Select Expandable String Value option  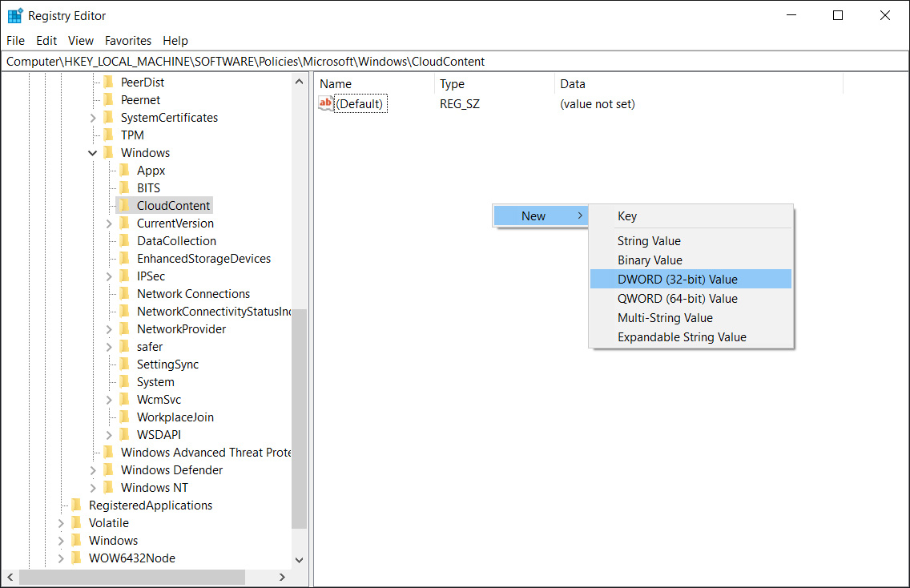pyautogui.click(x=691, y=336)
